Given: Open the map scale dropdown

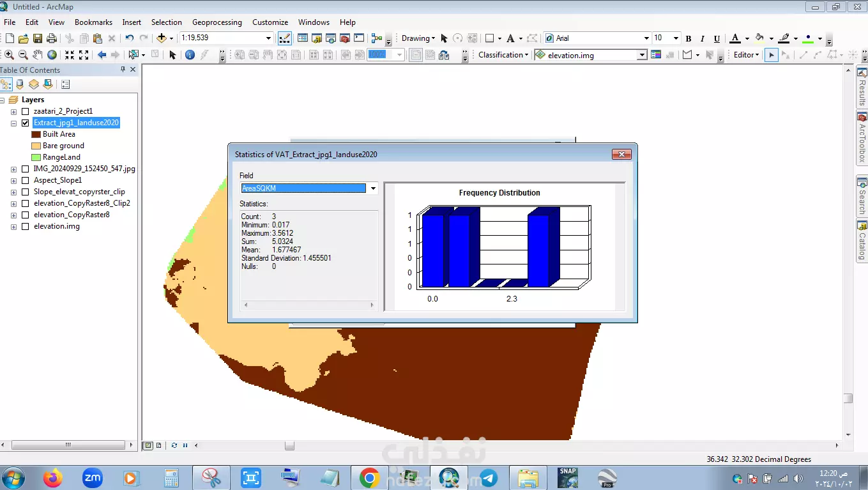Looking at the screenshot, I should [x=269, y=38].
